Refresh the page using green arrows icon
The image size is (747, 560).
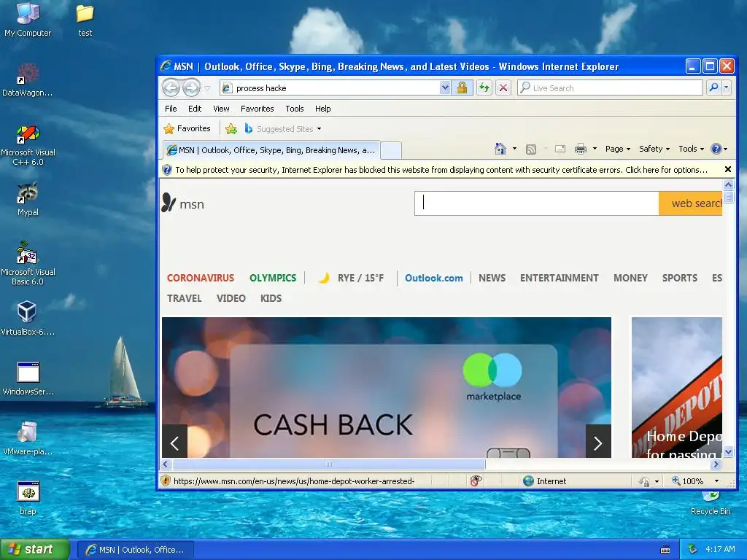[484, 87]
